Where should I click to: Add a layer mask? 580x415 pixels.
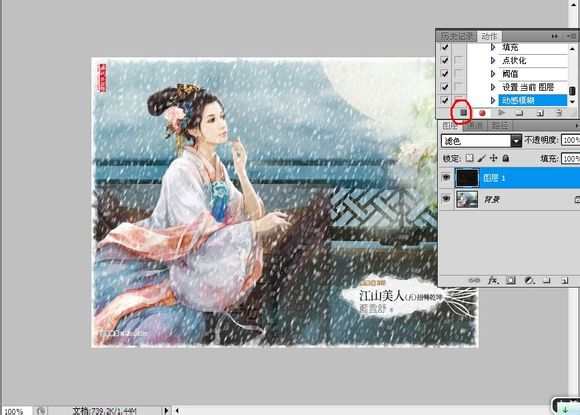point(511,281)
